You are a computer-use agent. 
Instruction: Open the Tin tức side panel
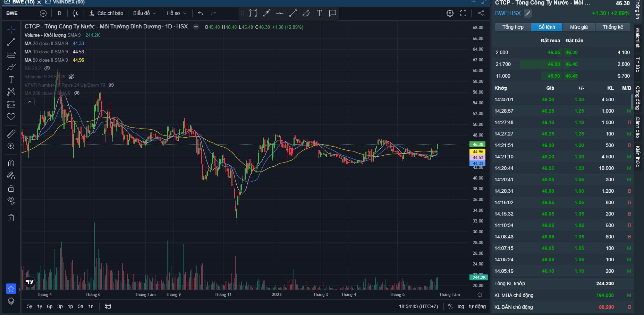coord(638,65)
